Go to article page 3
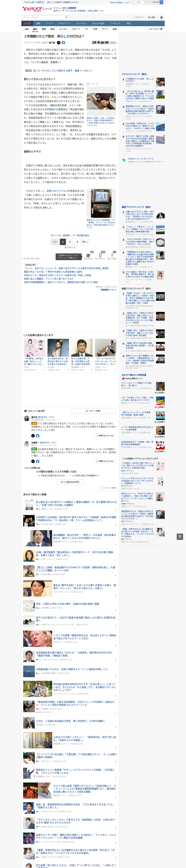Screen dimensions: 186x868 77,242
